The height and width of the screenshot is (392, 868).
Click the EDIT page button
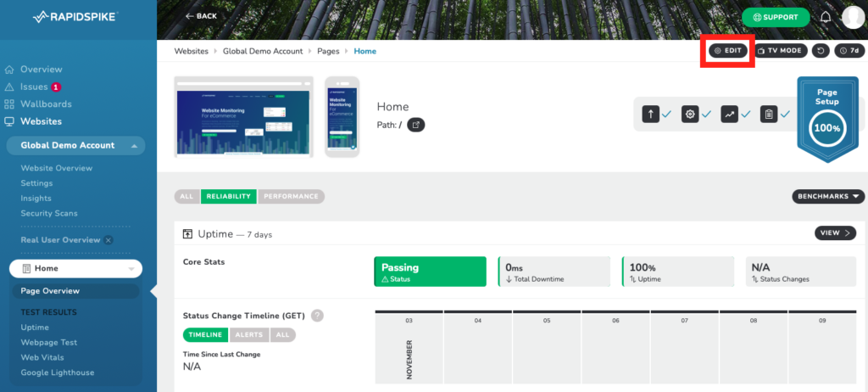[728, 50]
